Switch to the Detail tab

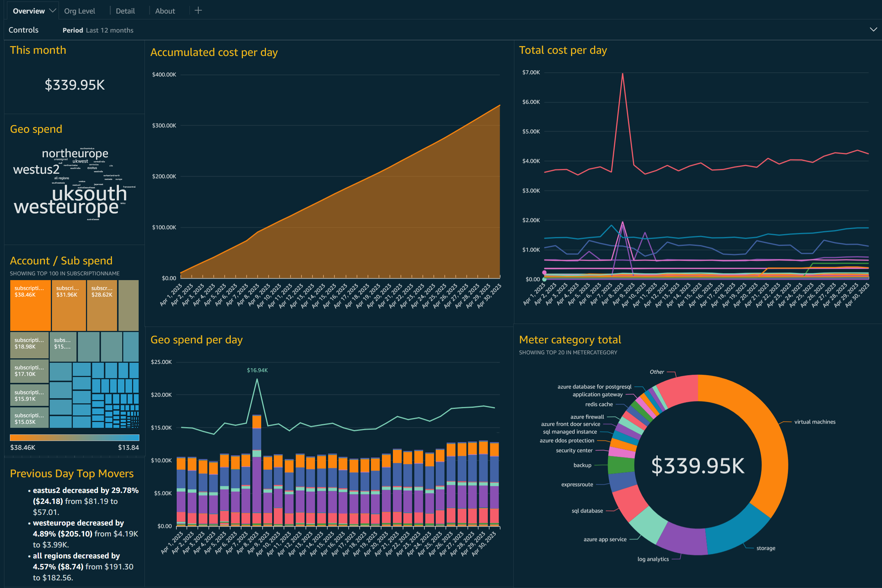(x=125, y=11)
